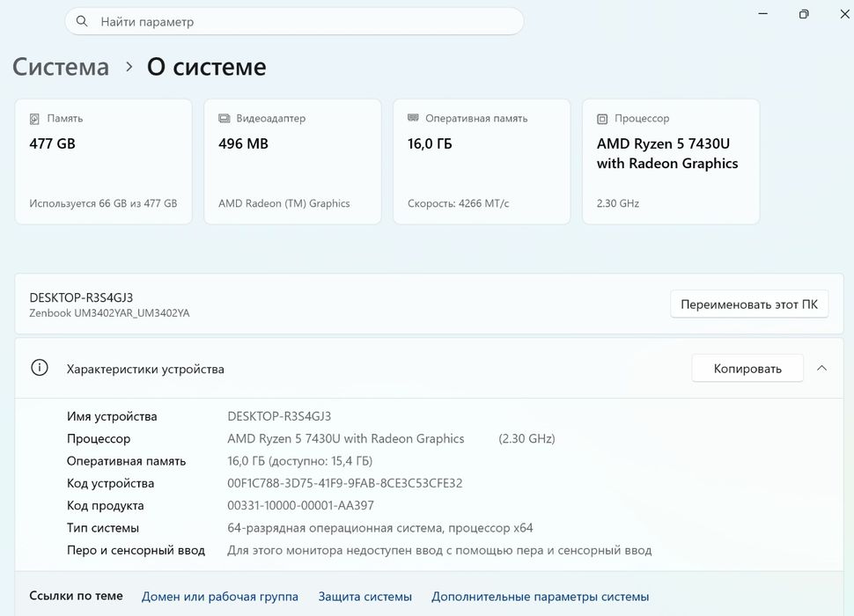Click the breadcrumb chevron after Система
The image size is (854, 616).
pyautogui.click(x=129, y=67)
